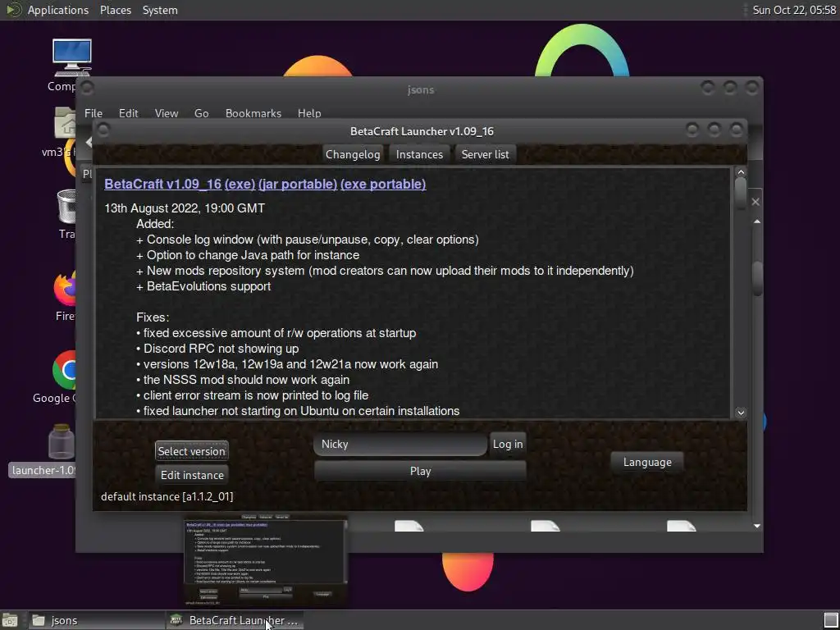Viewport: 840px width, 630px height.
Task: Open Edit instance settings
Action: (x=192, y=475)
